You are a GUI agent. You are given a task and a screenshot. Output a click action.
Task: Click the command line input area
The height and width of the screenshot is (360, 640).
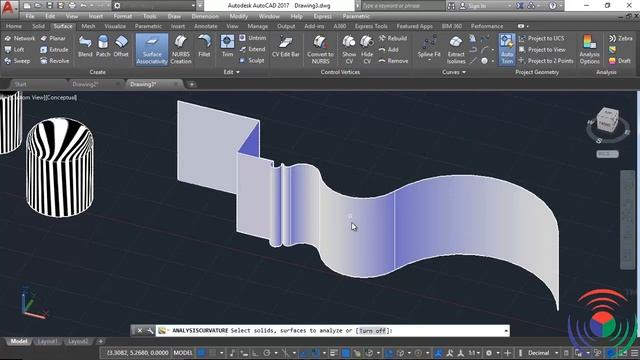pyautogui.click(x=333, y=331)
